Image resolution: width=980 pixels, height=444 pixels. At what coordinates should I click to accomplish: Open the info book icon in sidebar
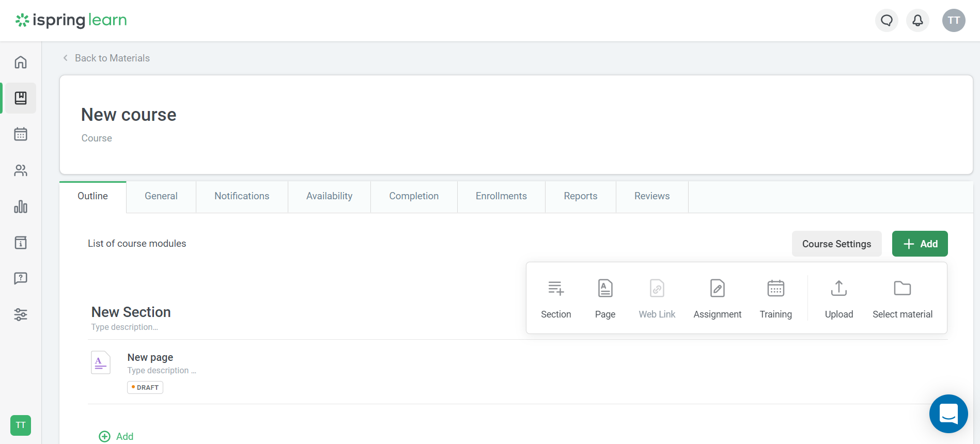click(21, 243)
